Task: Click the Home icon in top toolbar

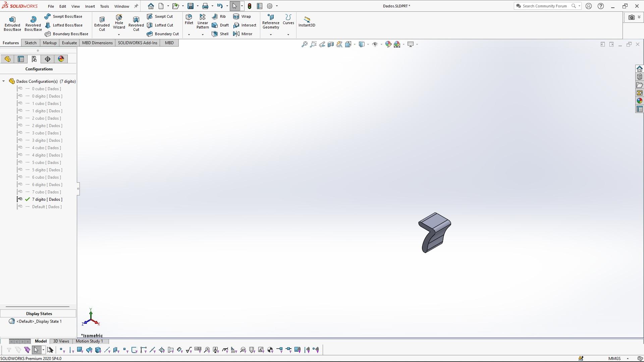Action: point(151,6)
